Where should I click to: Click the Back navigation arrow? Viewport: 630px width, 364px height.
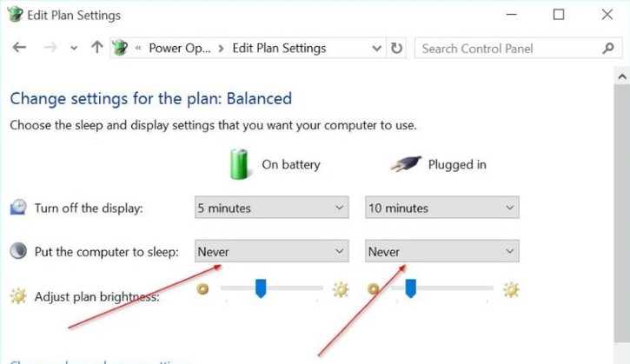click(x=19, y=49)
